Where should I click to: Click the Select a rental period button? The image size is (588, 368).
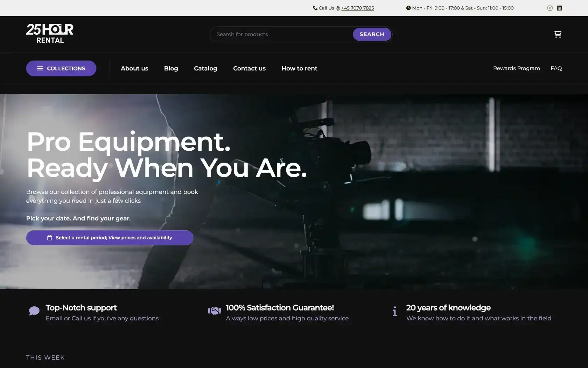pos(110,238)
